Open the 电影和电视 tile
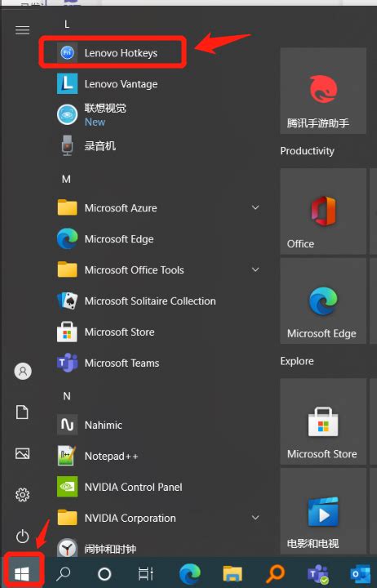 [x=323, y=511]
